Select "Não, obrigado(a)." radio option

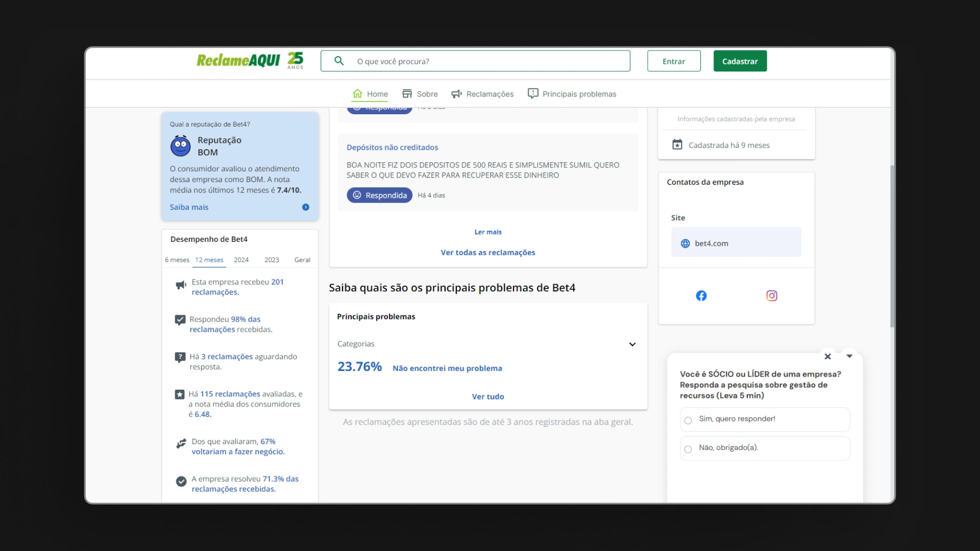pos(688,449)
